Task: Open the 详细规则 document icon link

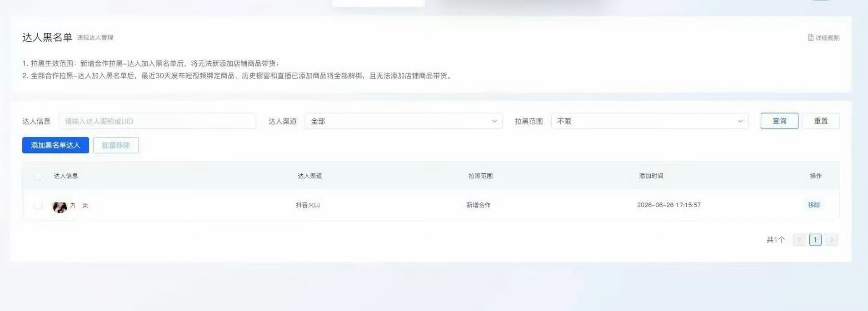Action: click(823, 38)
